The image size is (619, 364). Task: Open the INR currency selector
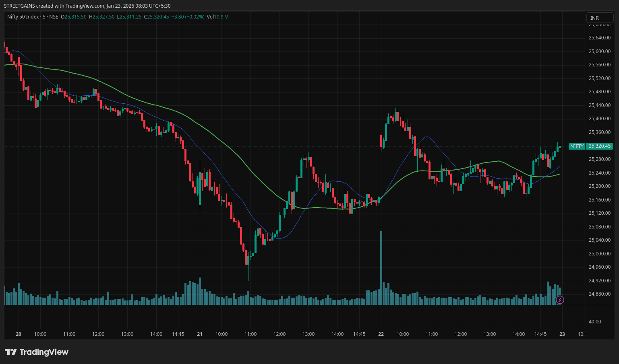tap(599, 18)
